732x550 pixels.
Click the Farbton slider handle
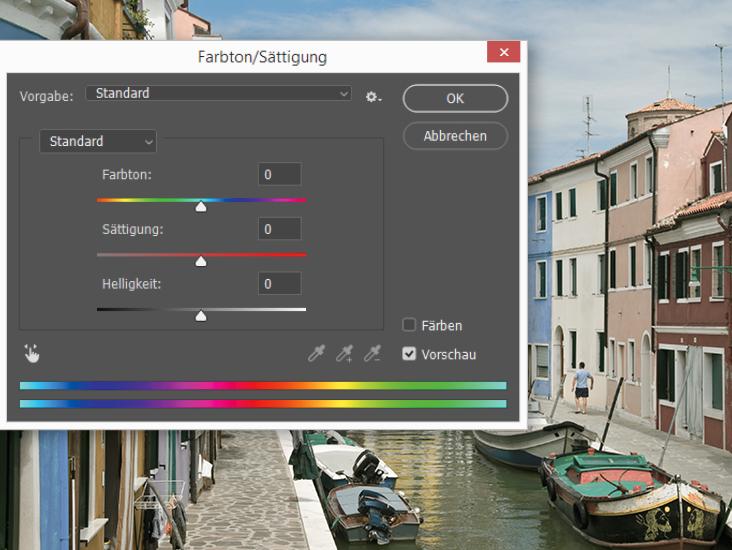[201, 207]
